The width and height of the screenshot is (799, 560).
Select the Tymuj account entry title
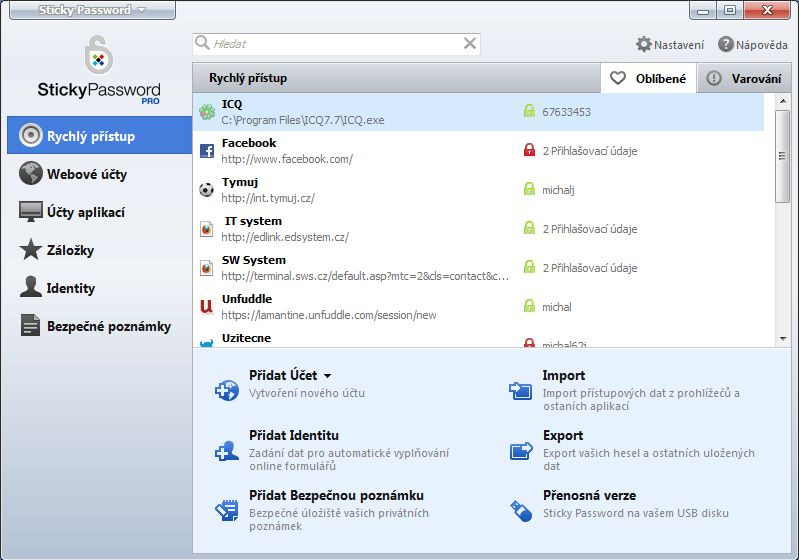240,182
